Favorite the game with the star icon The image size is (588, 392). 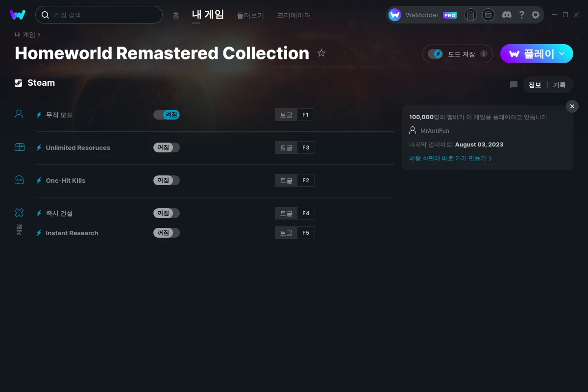coord(321,53)
